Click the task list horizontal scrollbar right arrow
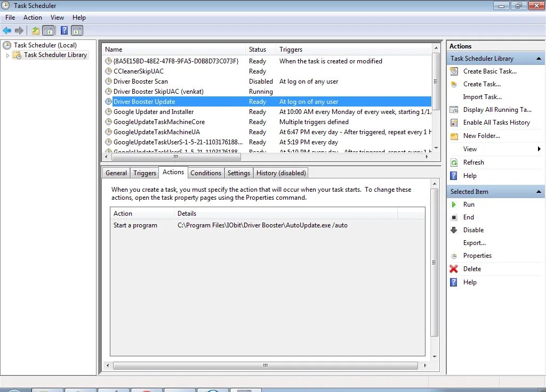This screenshot has height=392, width=546. (x=427, y=157)
